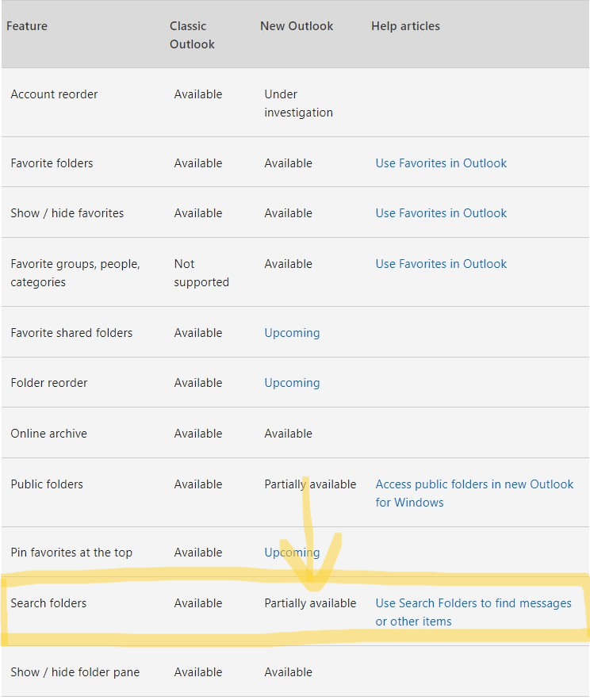Open Access public folders in new Outlook link
Viewport: 590px width, 700px height.
(474, 493)
